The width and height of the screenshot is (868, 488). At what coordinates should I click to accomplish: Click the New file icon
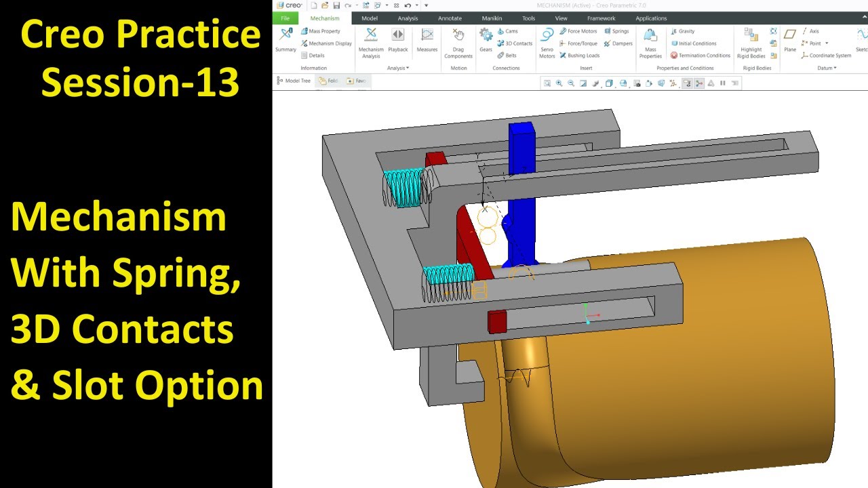point(314,5)
